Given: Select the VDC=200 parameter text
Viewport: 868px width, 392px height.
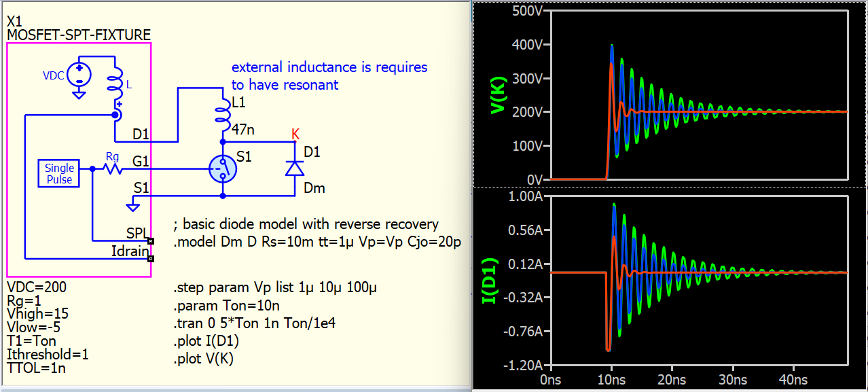Looking at the screenshot, I should pos(37,287).
